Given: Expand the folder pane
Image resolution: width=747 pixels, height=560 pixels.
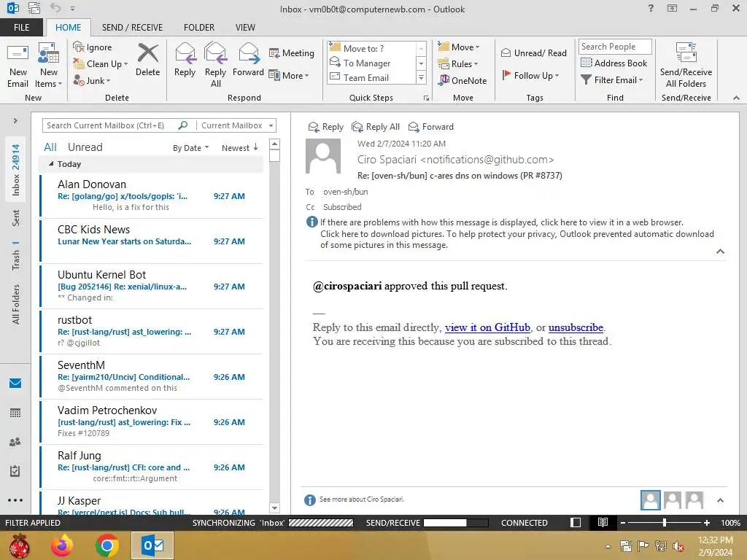Looking at the screenshot, I should click(x=15, y=121).
